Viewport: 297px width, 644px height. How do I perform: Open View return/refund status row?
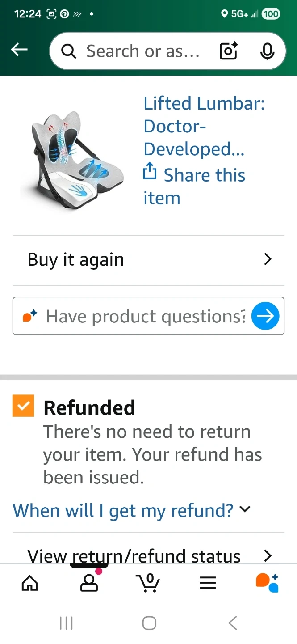point(148,556)
